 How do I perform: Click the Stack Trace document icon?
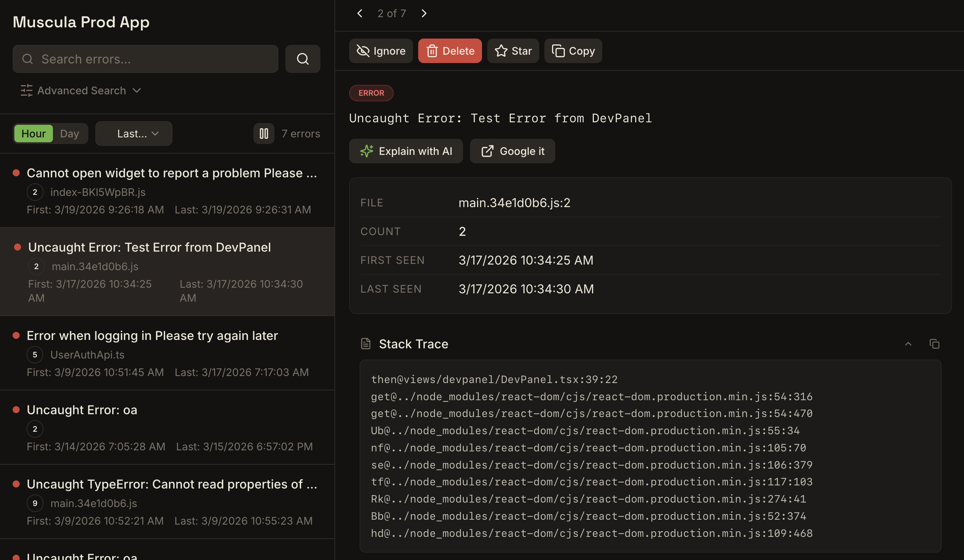366,343
